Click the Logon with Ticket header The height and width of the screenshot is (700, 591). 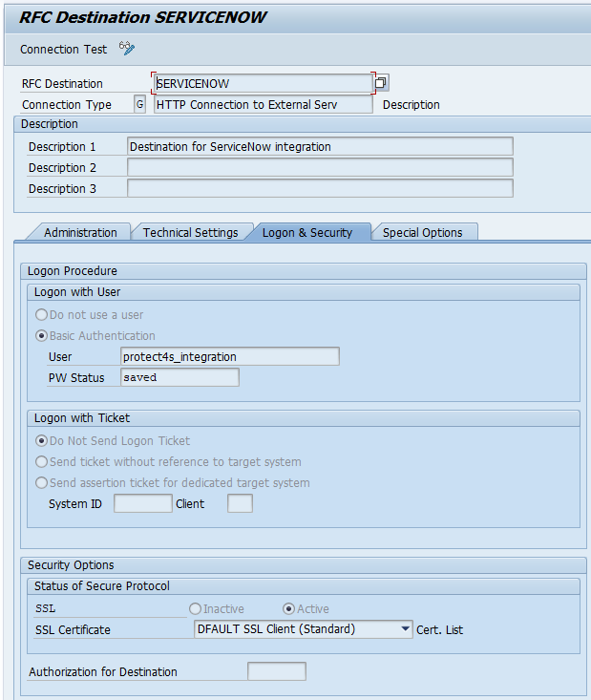click(x=304, y=418)
